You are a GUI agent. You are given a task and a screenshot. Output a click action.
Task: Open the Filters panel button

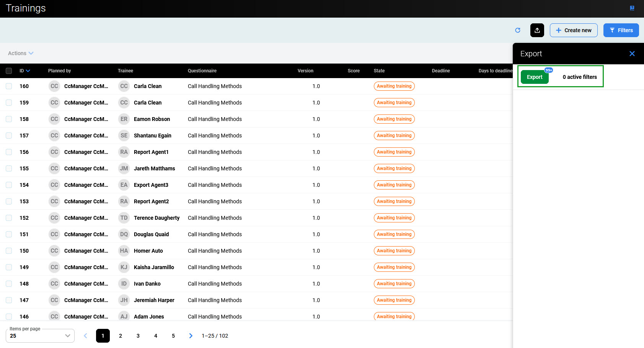pos(621,30)
